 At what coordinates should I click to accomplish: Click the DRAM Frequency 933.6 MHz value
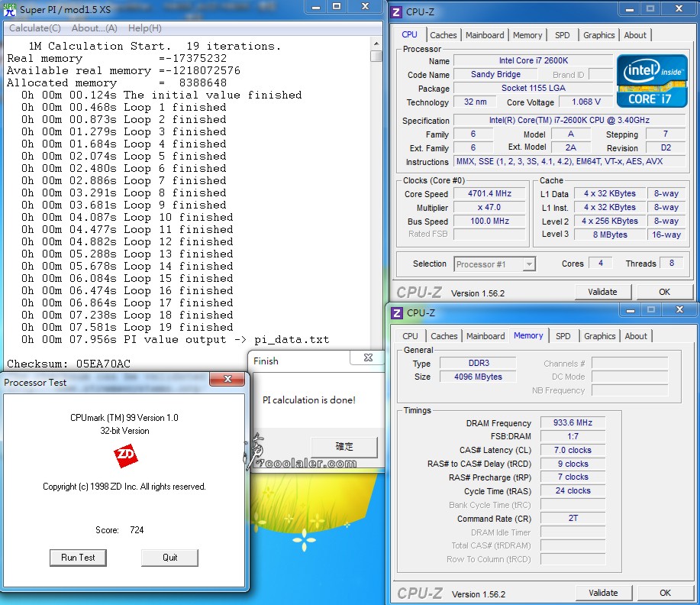coord(573,422)
